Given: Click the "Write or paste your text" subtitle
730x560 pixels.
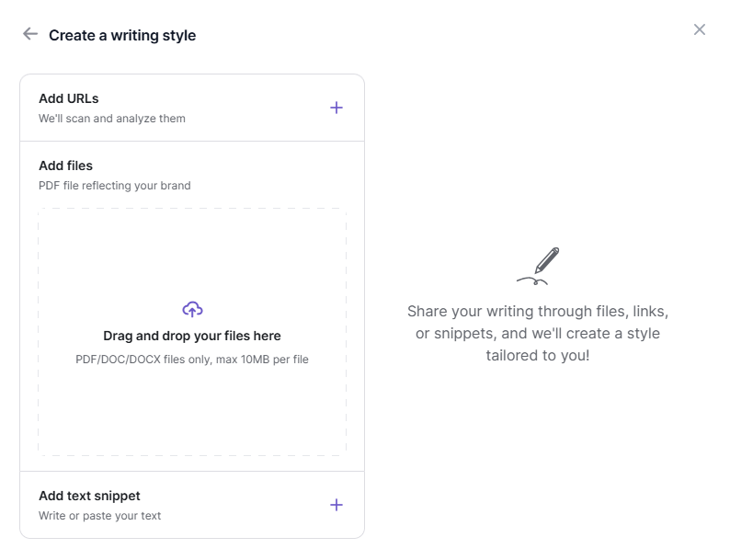Looking at the screenshot, I should pyautogui.click(x=99, y=516).
